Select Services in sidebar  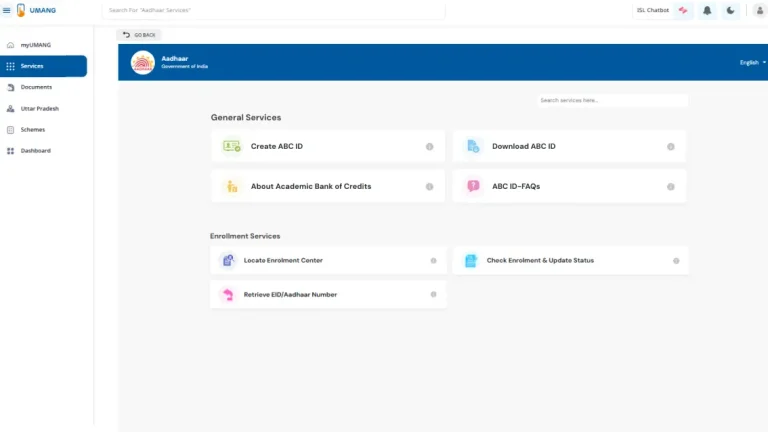[x=44, y=66]
